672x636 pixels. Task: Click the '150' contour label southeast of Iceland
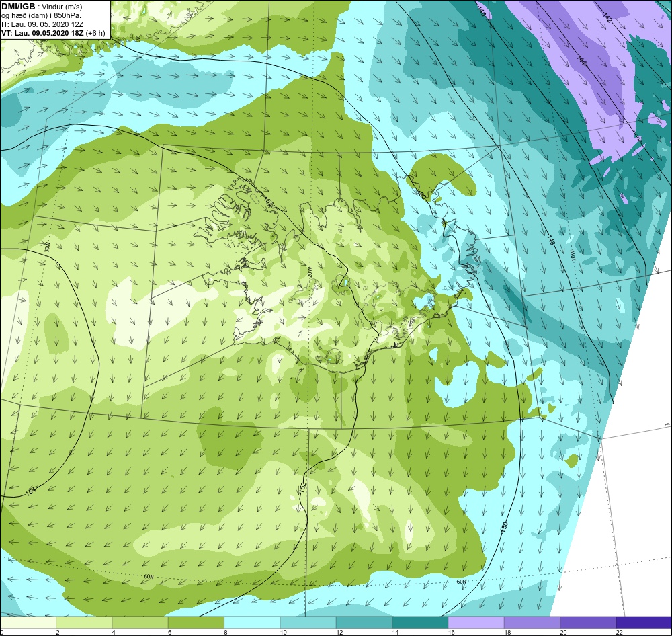tap(504, 526)
